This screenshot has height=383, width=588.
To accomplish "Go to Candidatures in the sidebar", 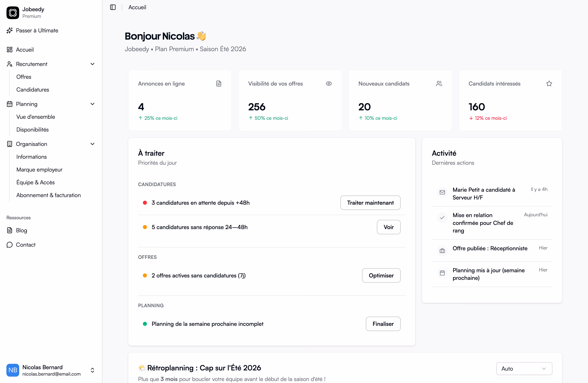I will point(33,90).
